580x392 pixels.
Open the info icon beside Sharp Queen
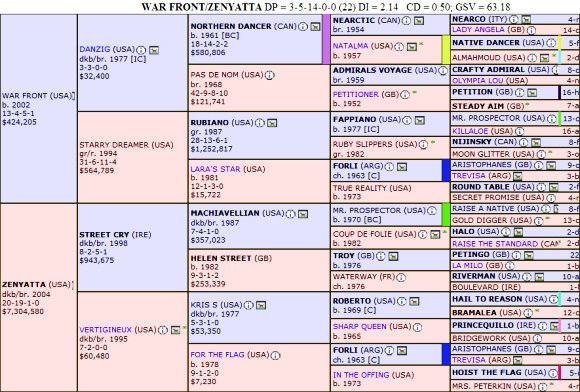[x=417, y=327]
